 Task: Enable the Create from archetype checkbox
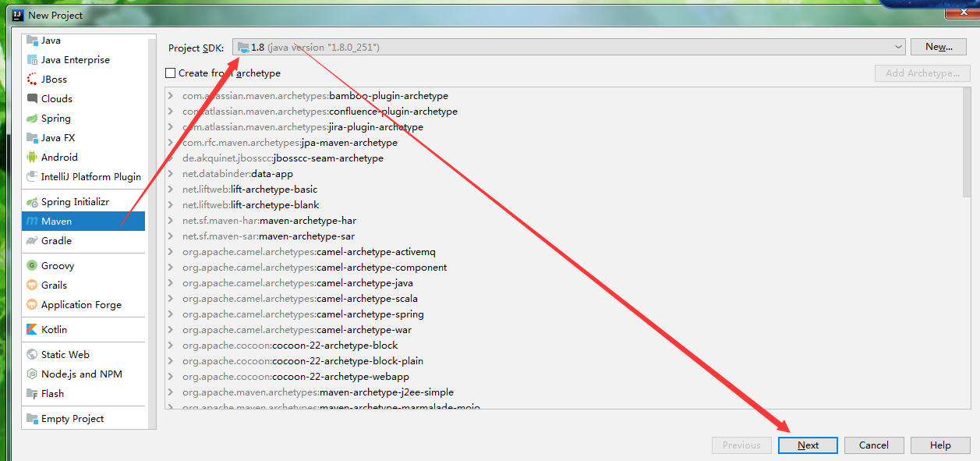pyautogui.click(x=171, y=73)
